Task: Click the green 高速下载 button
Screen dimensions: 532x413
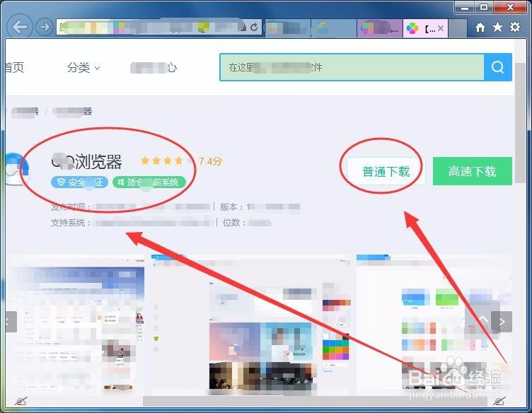Action: click(473, 171)
